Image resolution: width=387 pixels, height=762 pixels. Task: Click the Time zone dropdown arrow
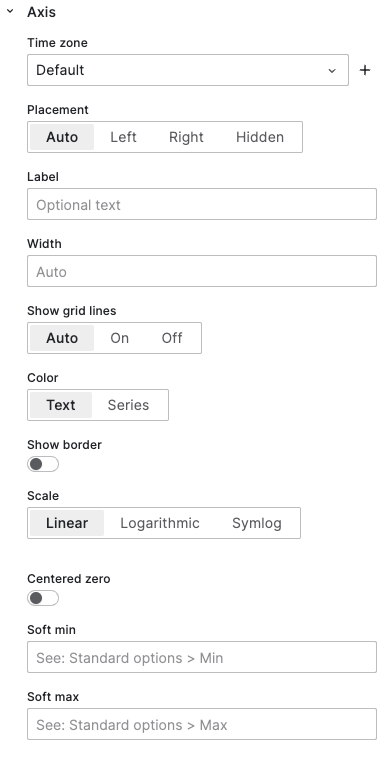pyautogui.click(x=332, y=70)
